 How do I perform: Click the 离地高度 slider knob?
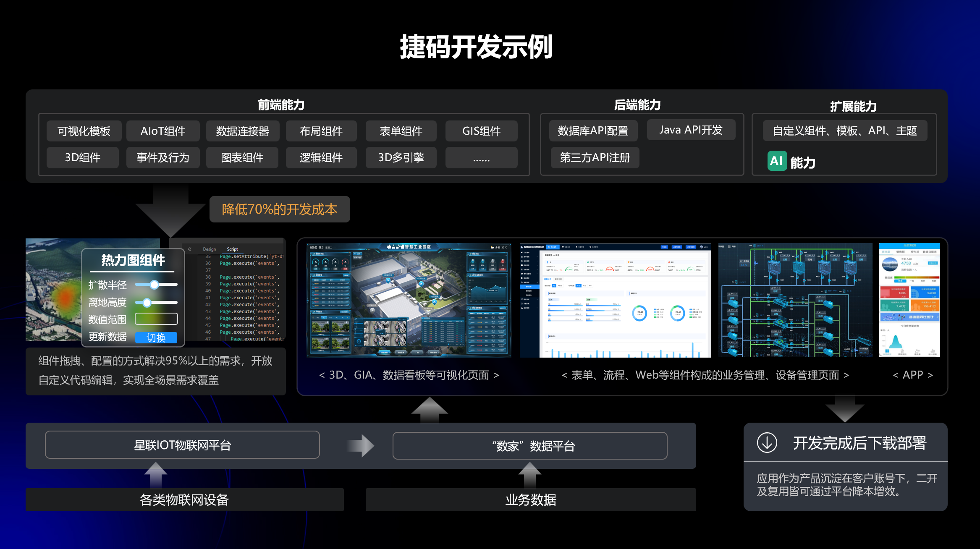click(x=147, y=302)
